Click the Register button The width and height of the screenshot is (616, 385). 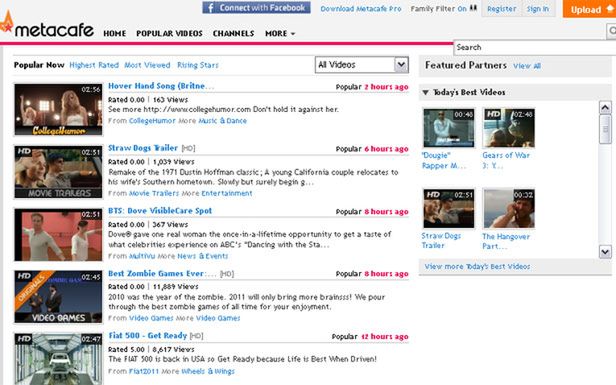coord(502,9)
